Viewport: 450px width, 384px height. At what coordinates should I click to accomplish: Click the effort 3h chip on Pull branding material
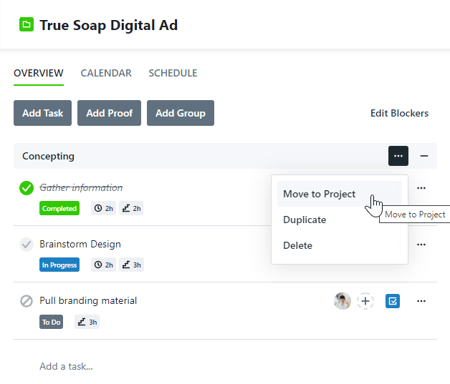tap(87, 322)
